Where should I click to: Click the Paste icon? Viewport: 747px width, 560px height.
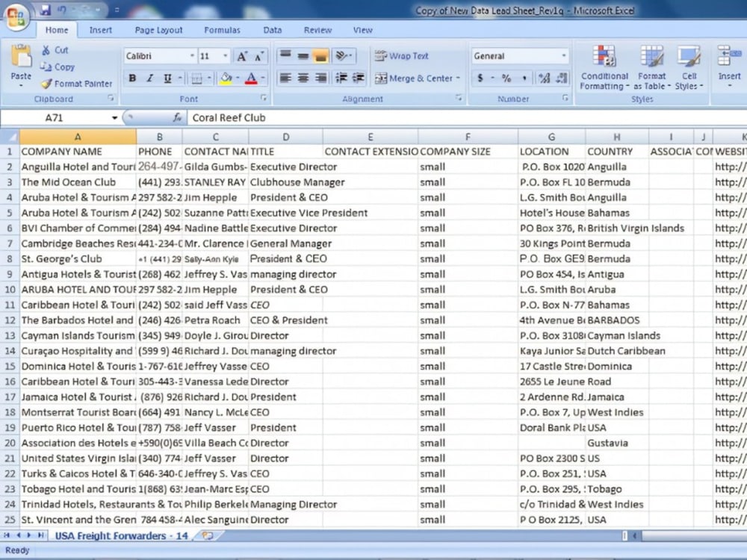tap(21, 57)
